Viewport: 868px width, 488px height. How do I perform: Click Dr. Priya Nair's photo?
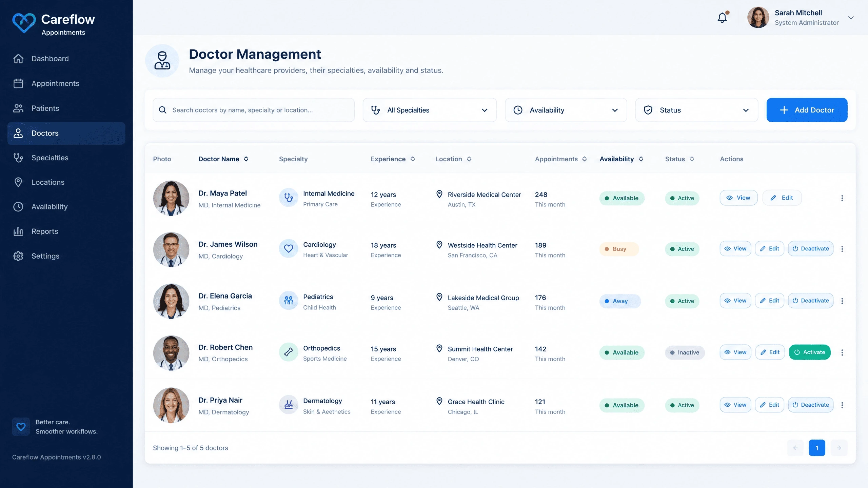coord(171,405)
